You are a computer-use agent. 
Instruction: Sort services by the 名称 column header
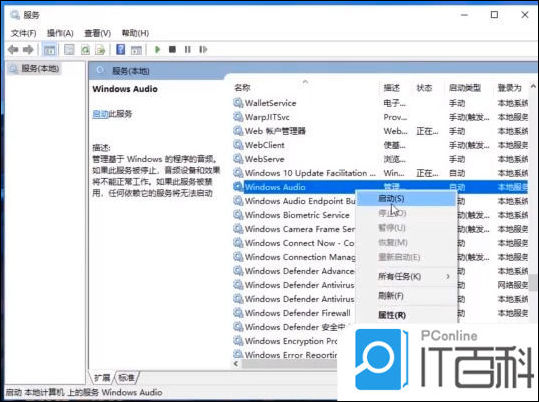(242, 88)
